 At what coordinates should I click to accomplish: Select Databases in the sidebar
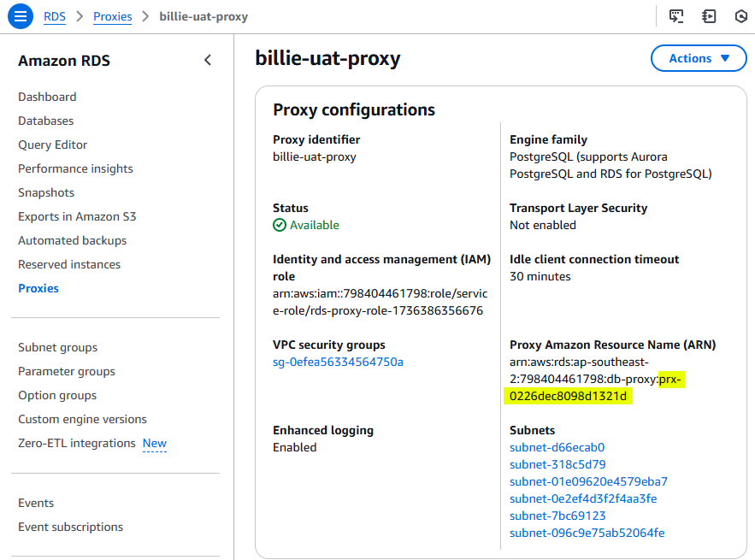tap(45, 121)
